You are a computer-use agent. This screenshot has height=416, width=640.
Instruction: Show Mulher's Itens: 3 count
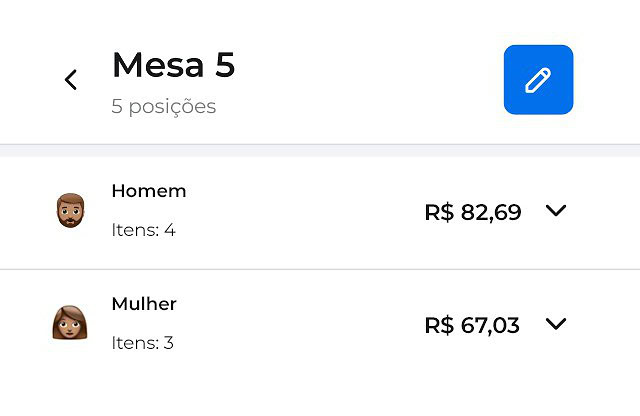coord(142,343)
